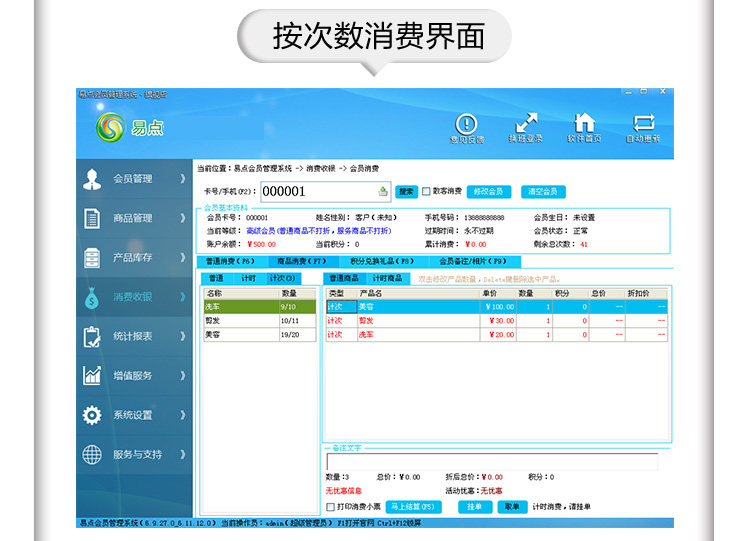Click the status bar text 当前操作员 admin
750x541 pixels.
[x=276, y=523]
